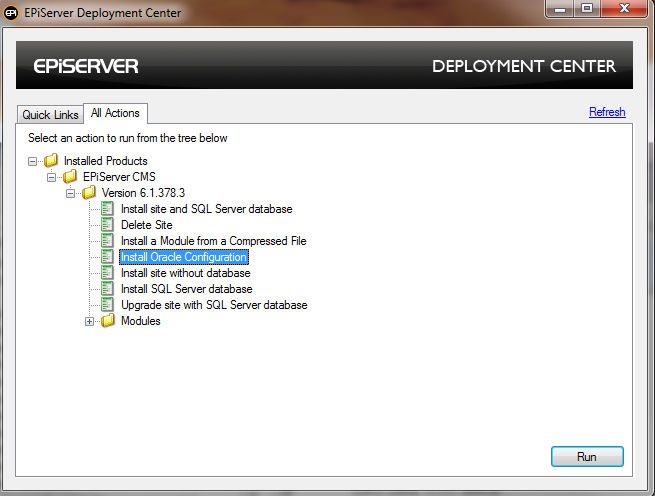655x496 pixels.
Task: Click the EPiServer title bar app icon
Action: (x=11, y=13)
